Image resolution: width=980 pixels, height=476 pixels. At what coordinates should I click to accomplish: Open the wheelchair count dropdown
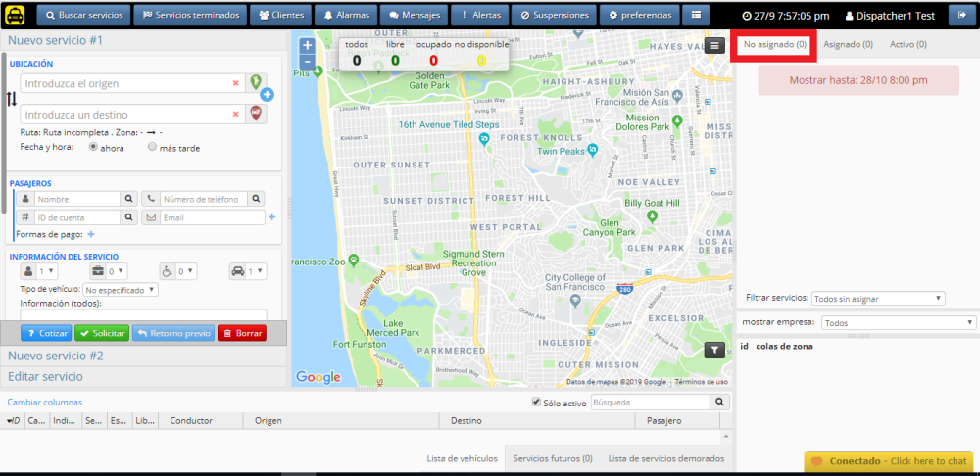point(186,271)
